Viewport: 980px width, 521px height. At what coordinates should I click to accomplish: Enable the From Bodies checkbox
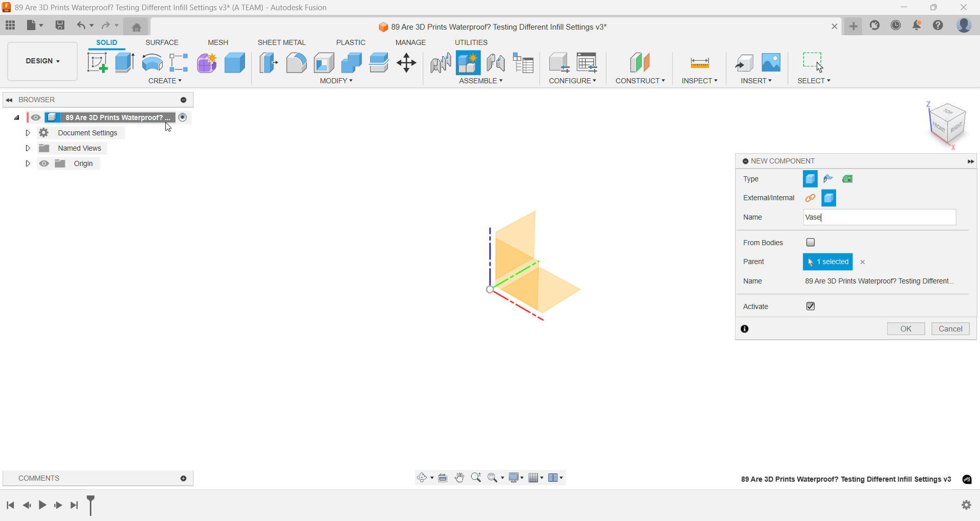tap(811, 242)
